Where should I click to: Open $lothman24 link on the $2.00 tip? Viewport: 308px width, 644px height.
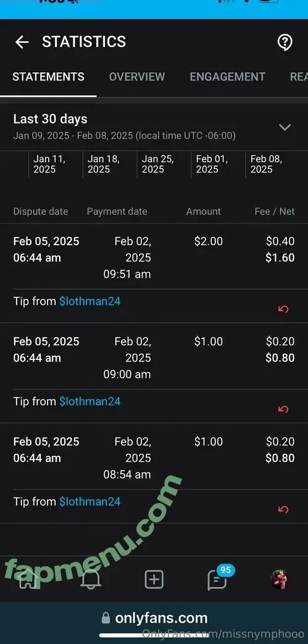coord(90,301)
